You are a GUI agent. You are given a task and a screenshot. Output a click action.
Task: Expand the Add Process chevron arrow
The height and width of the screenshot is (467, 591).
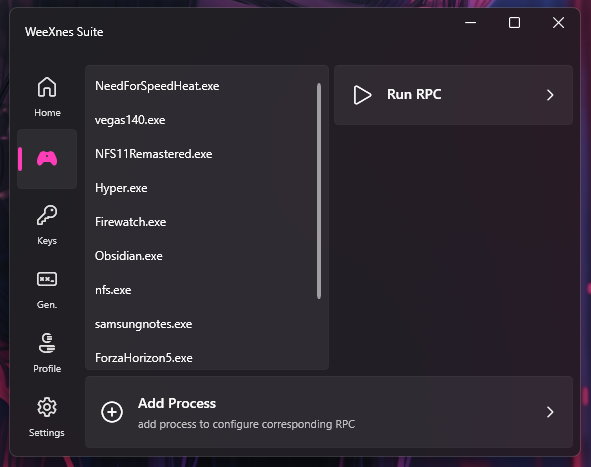click(550, 412)
